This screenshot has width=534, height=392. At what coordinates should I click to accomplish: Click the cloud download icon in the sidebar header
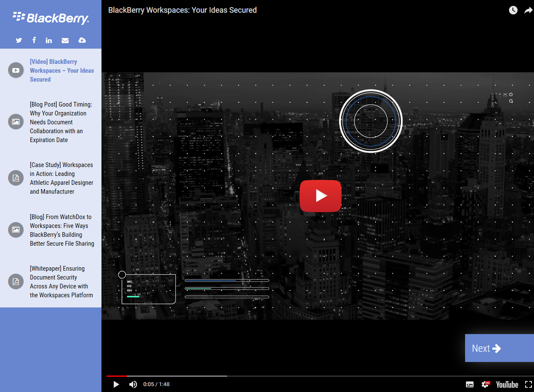82,40
